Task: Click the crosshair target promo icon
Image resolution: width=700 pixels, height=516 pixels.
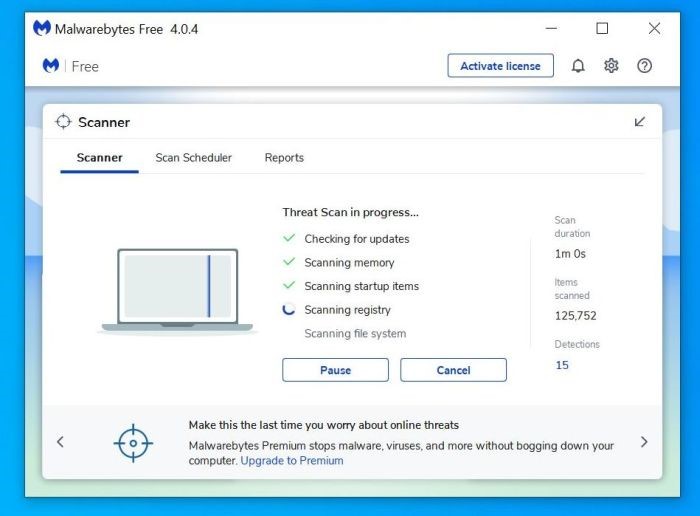Action: pyautogui.click(x=133, y=443)
